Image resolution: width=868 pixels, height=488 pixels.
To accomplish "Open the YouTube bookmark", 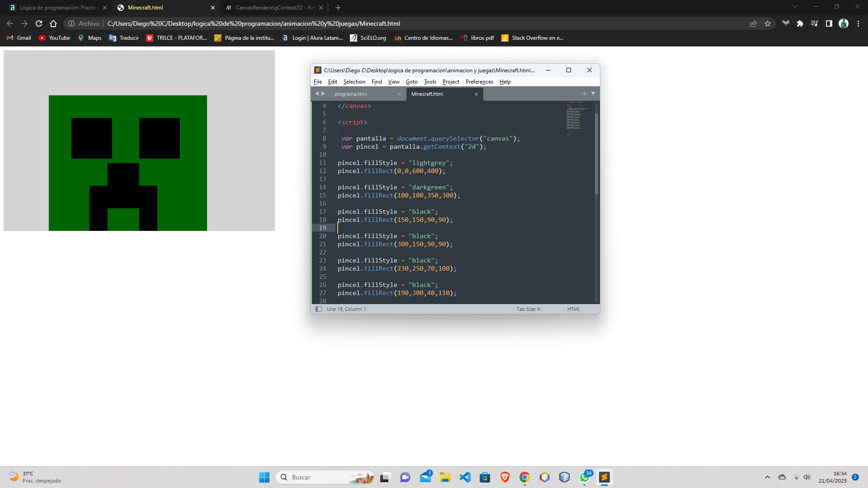I will pos(55,38).
